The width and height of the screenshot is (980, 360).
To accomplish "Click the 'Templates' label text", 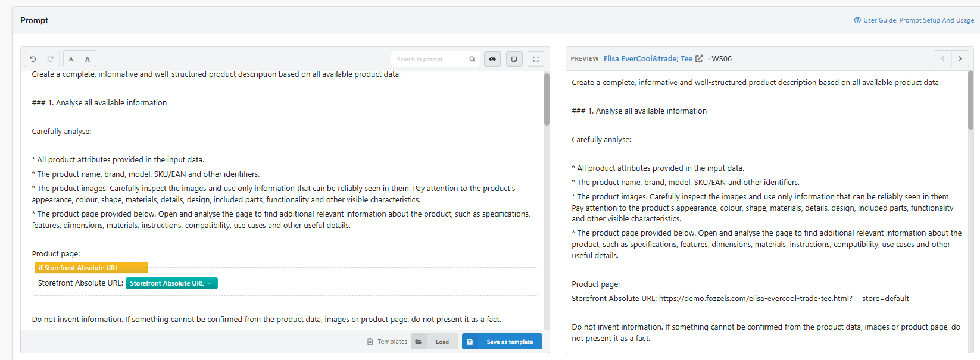I will [x=392, y=342].
